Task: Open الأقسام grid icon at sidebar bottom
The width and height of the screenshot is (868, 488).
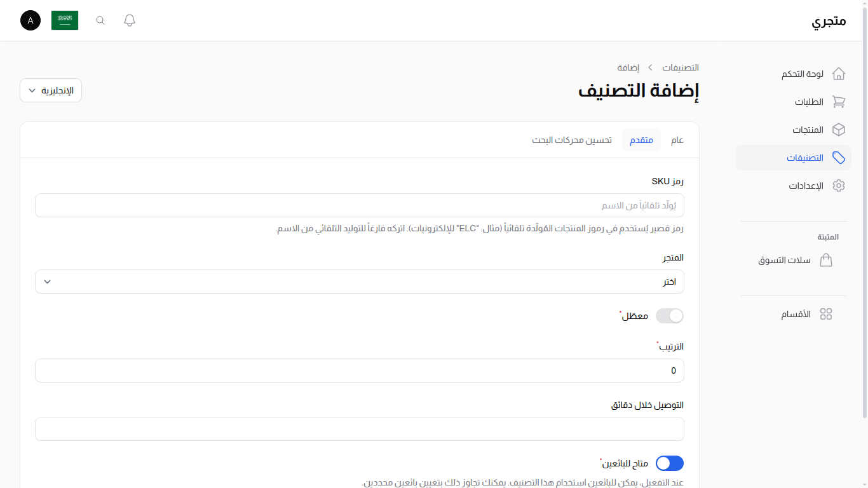Action: click(x=826, y=314)
